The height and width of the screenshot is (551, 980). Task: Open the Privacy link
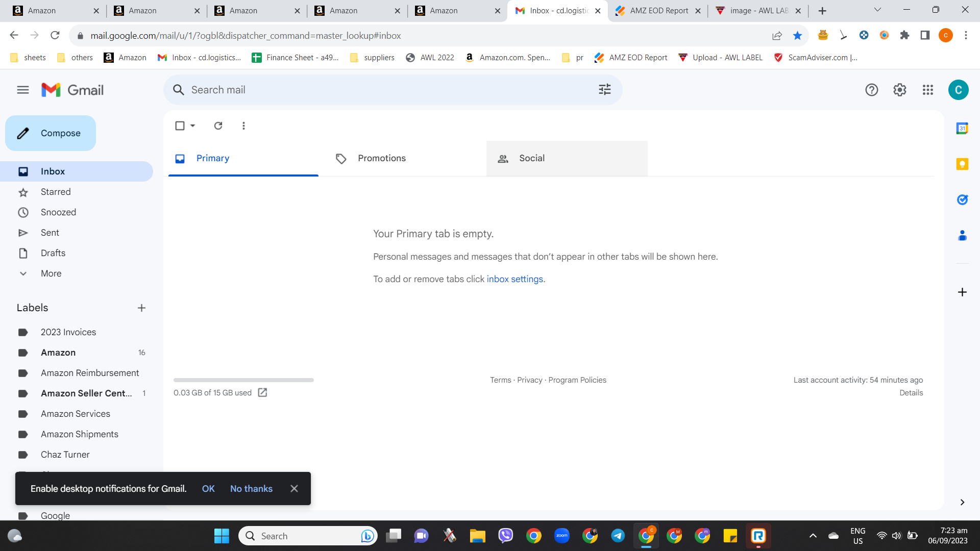click(x=530, y=380)
